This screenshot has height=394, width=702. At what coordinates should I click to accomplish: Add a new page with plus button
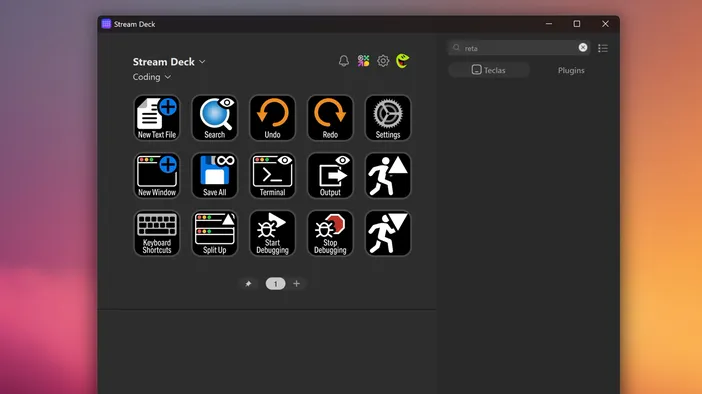(x=296, y=283)
